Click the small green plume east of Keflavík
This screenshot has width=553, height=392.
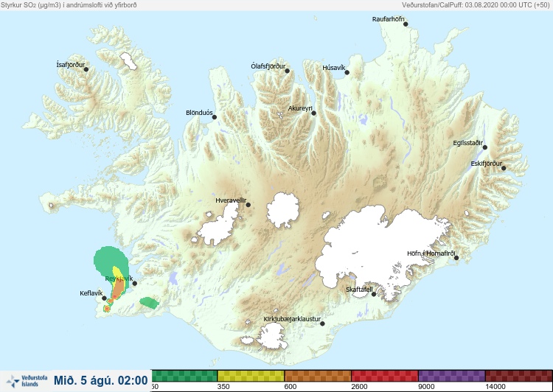click(149, 303)
